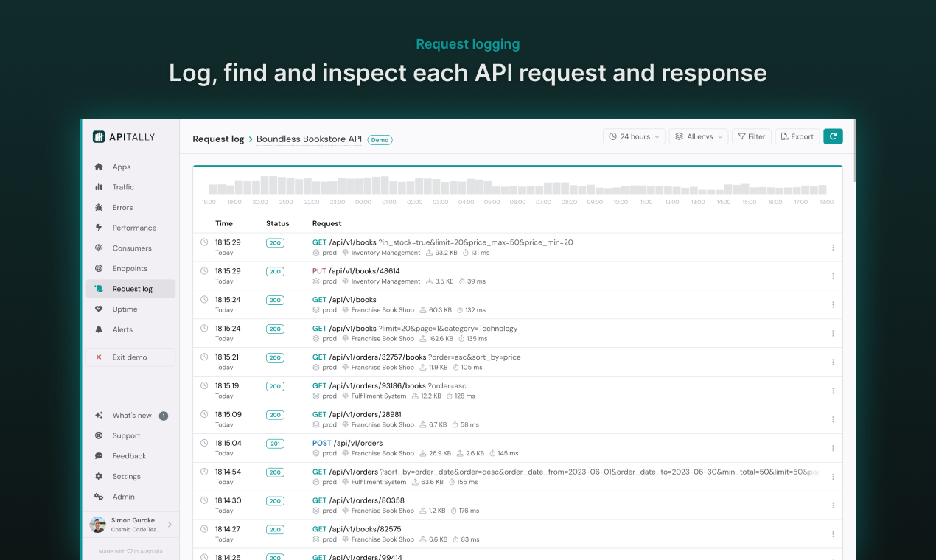Viewport: 936px width, 560px height.
Task: Click Inventory Management consumer on PUT row
Action: [x=381, y=281]
